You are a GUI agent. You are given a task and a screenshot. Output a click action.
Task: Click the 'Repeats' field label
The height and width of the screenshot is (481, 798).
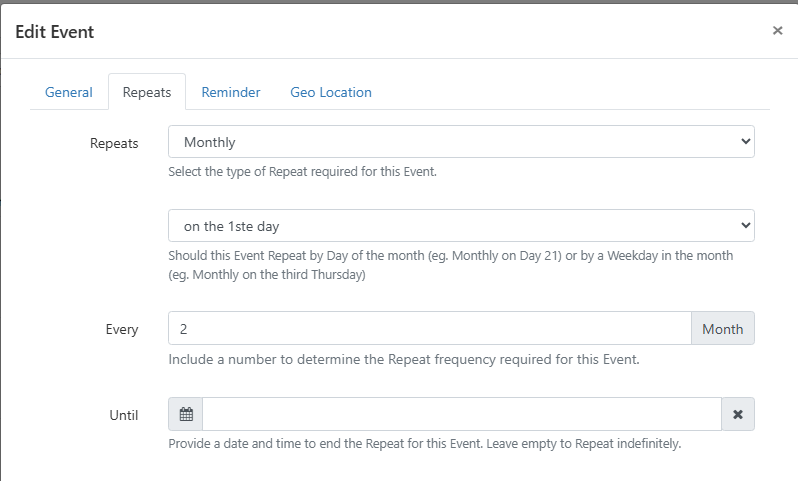point(114,143)
